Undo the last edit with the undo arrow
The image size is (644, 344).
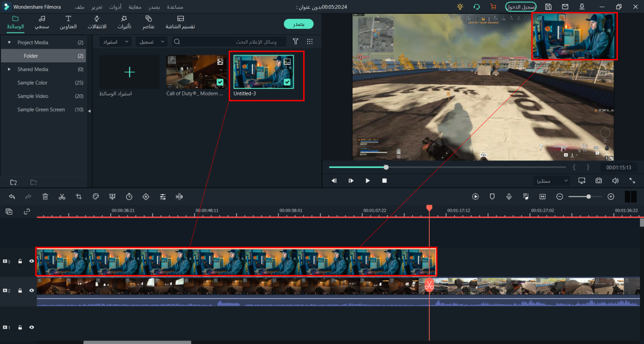click(12, 196)
